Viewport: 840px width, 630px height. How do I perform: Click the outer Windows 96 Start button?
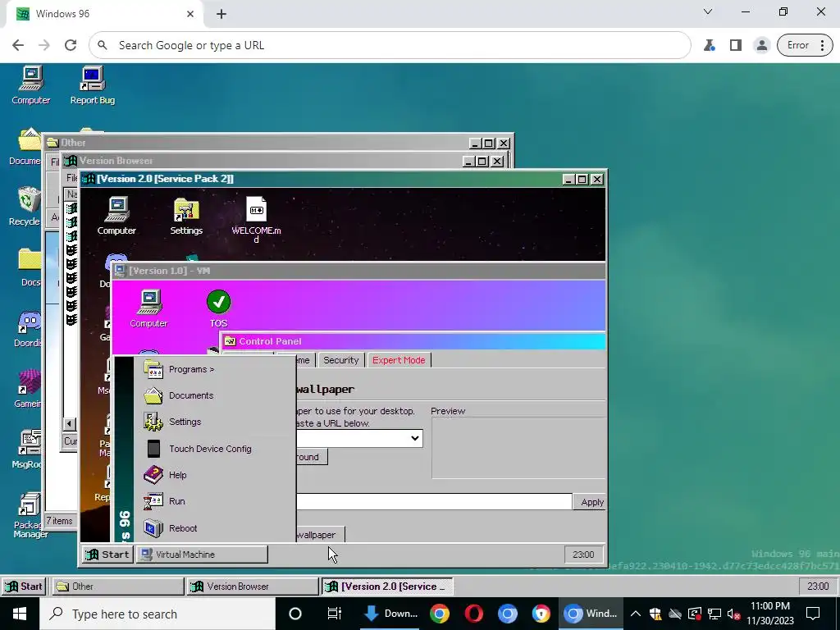[x=24, y=586]
